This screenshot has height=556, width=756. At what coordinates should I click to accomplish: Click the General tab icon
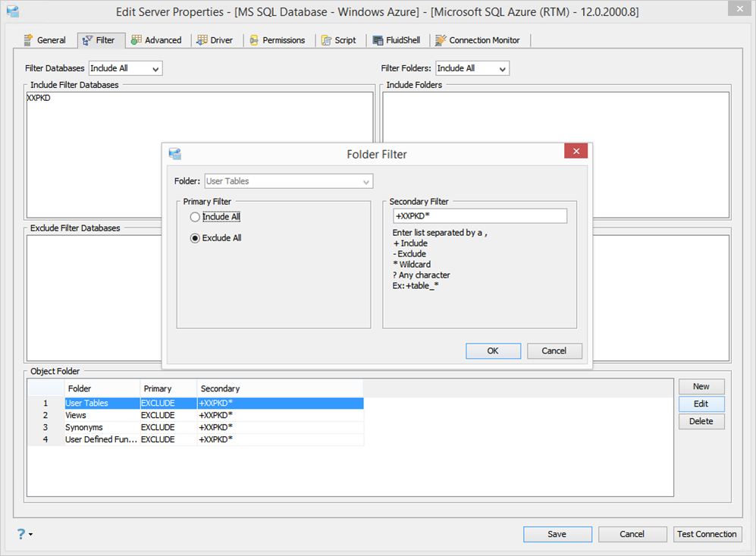click(x=29, y=40)
